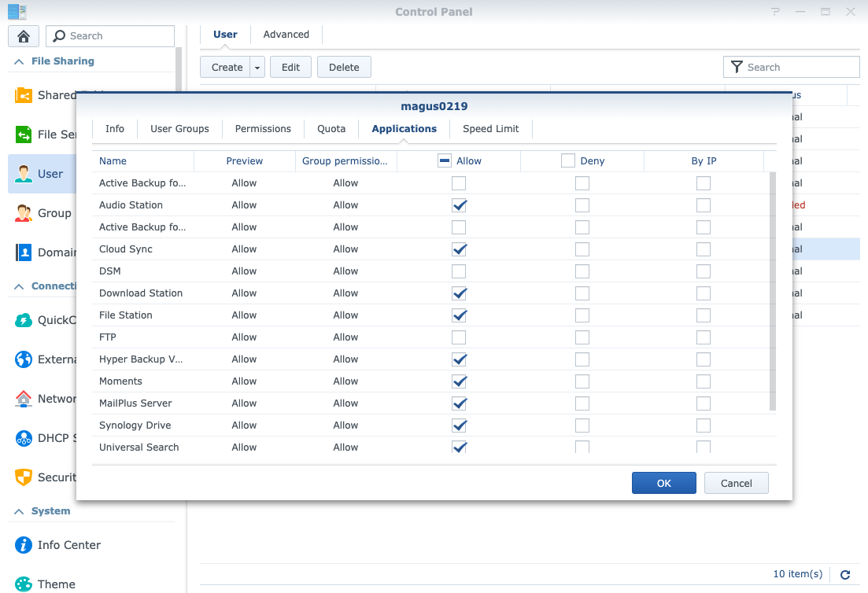
Task: Click the filter funnel icon in user search
Action: [737, 67]
